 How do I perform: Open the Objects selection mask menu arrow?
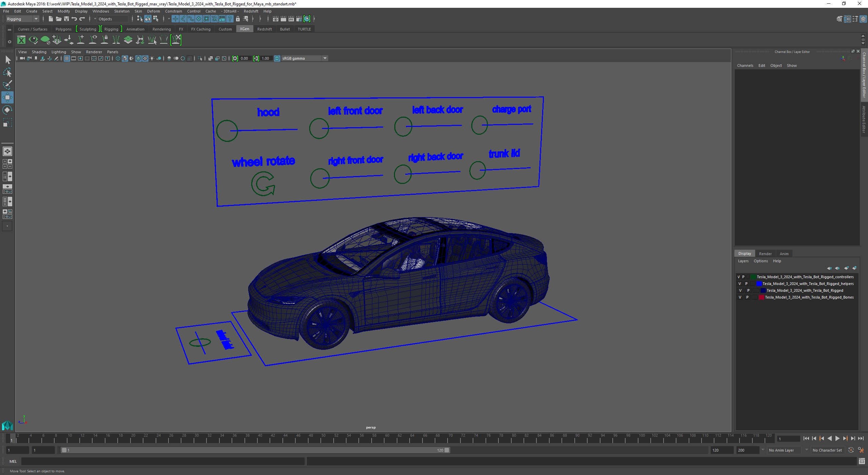[x=95, y=19]
